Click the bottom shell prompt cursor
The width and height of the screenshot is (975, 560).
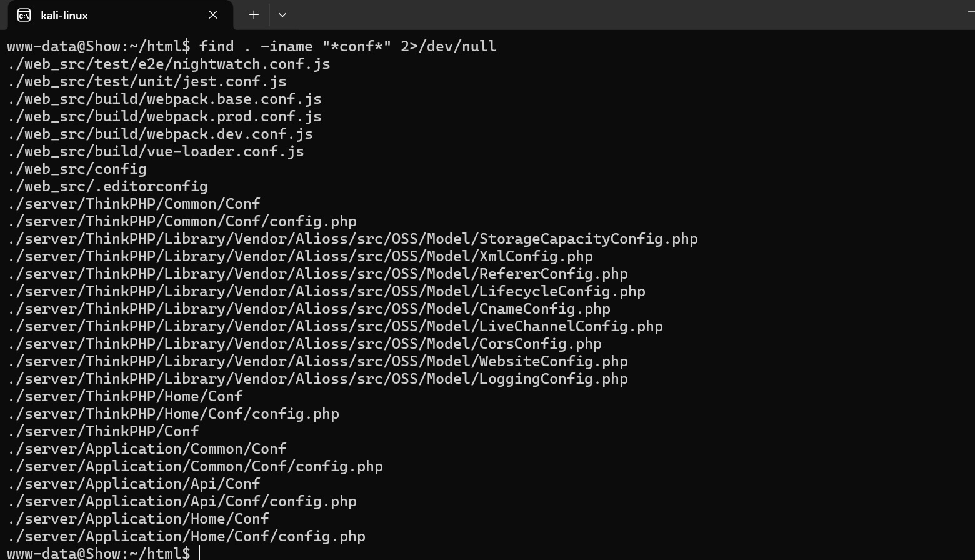coord(200,553)
